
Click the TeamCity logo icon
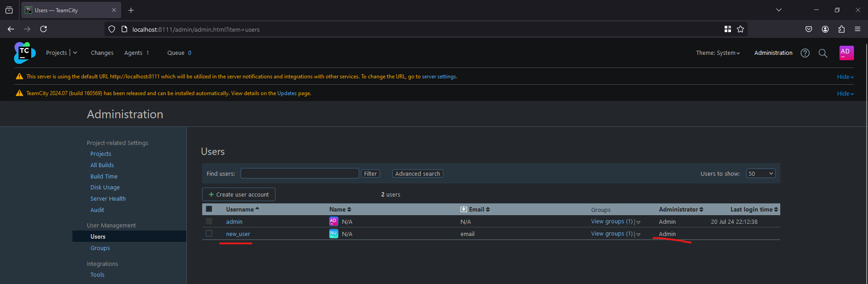click(x=25, y=53)
